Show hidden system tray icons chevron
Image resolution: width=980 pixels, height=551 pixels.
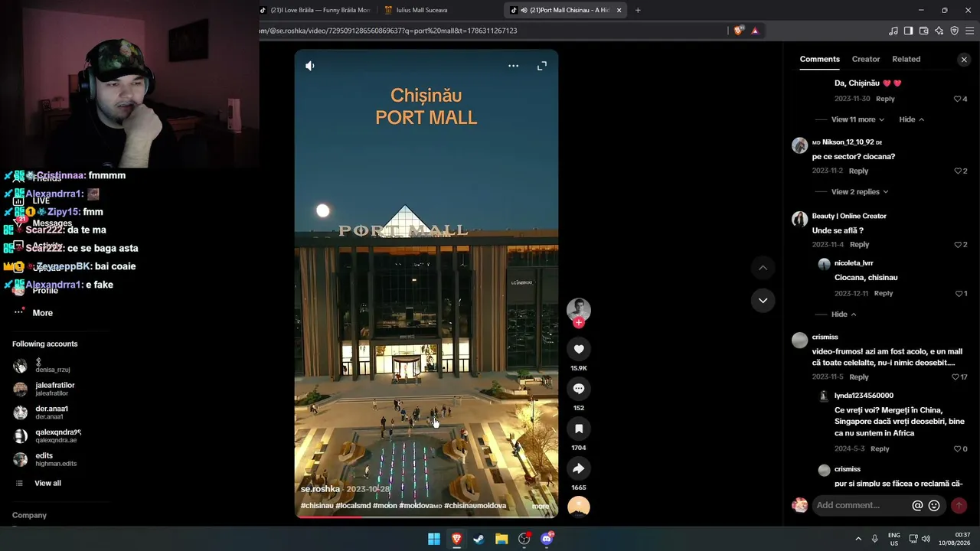tap(858, 539)
